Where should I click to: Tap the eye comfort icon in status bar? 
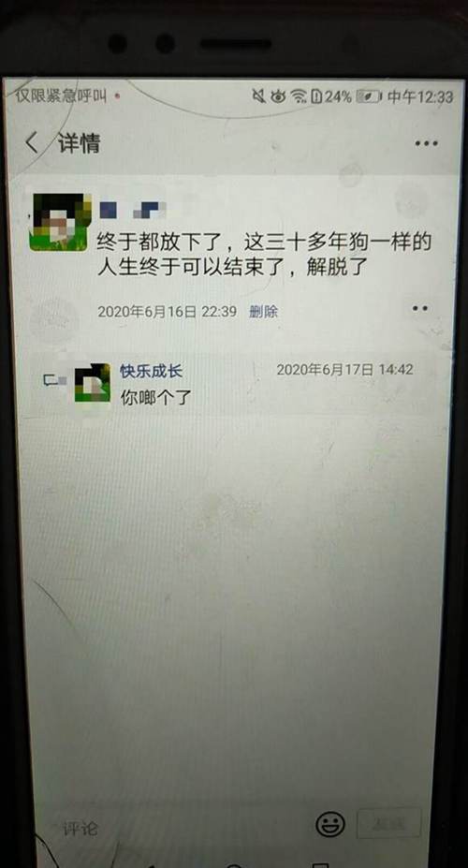(x=278, y=96)
